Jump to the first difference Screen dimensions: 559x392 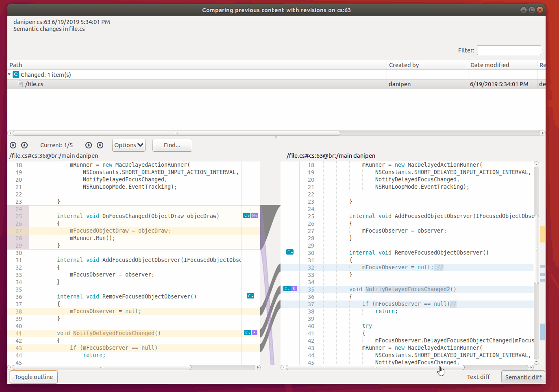tap(13, 145)
